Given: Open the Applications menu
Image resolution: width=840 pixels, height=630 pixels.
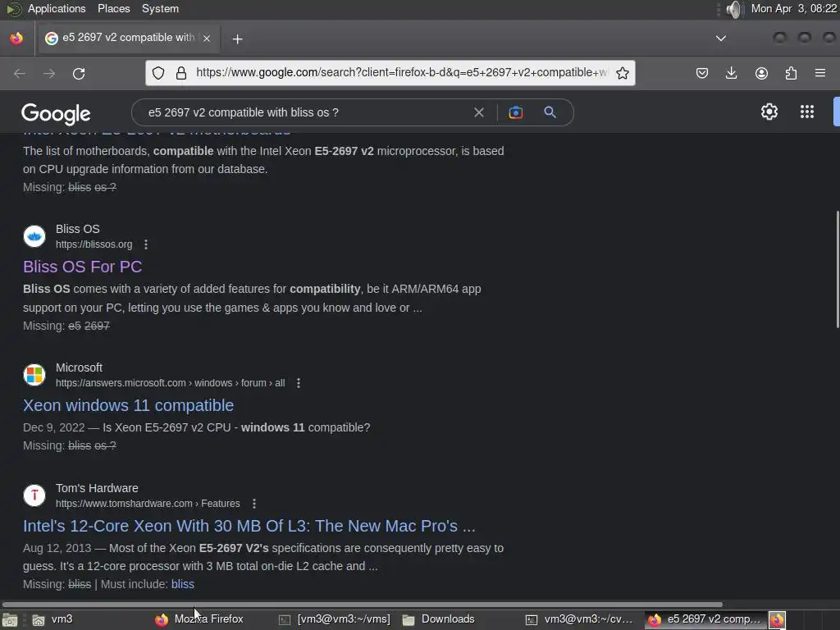Looking at the screenshot, I should pos(57,8).
